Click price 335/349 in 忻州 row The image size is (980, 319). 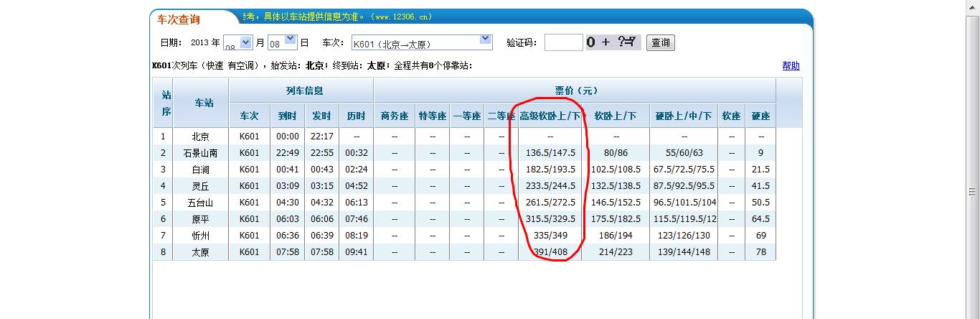[550, 236]
